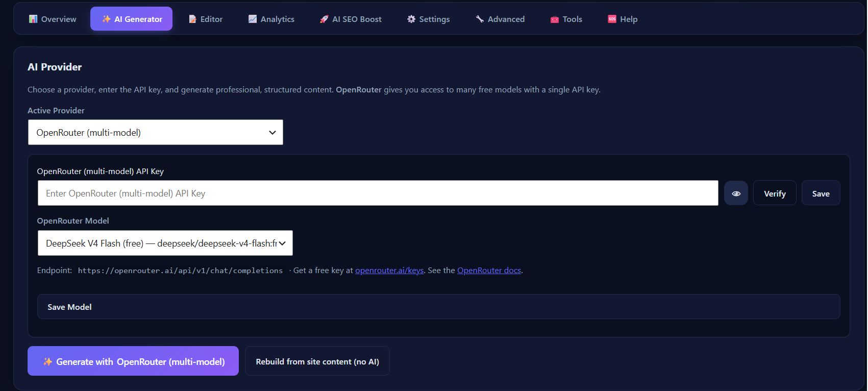Open the AI SEO Boost tab
868x391 pixels.
point(351,19)
